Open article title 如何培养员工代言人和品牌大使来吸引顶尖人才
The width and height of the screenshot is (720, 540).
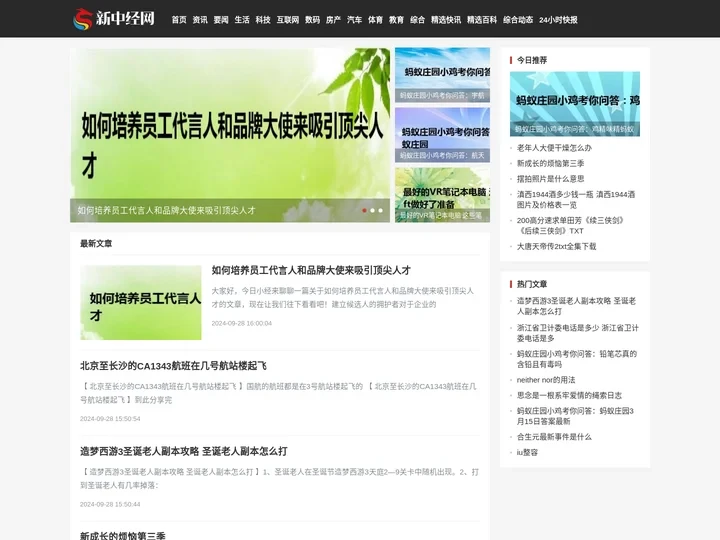click(311, 270)
